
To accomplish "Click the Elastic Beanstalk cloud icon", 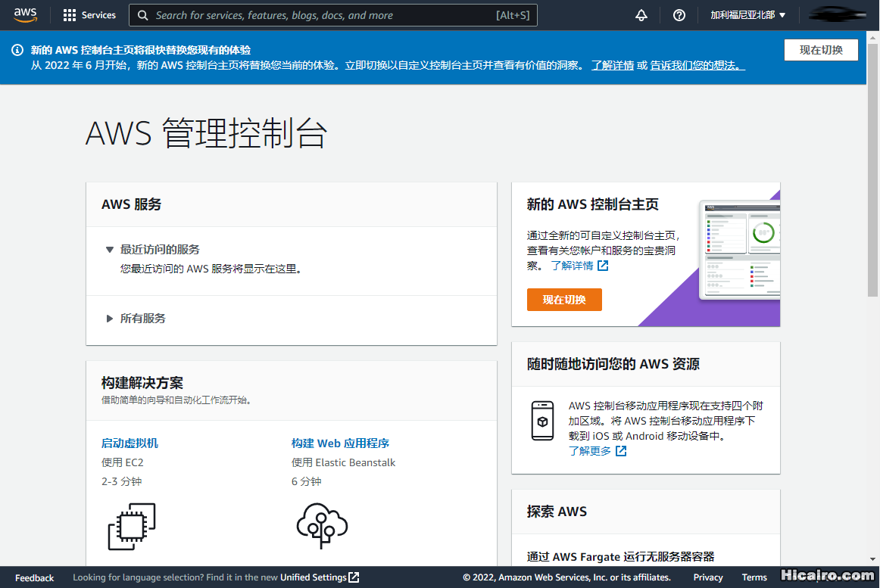I will (x=322, y=525).
